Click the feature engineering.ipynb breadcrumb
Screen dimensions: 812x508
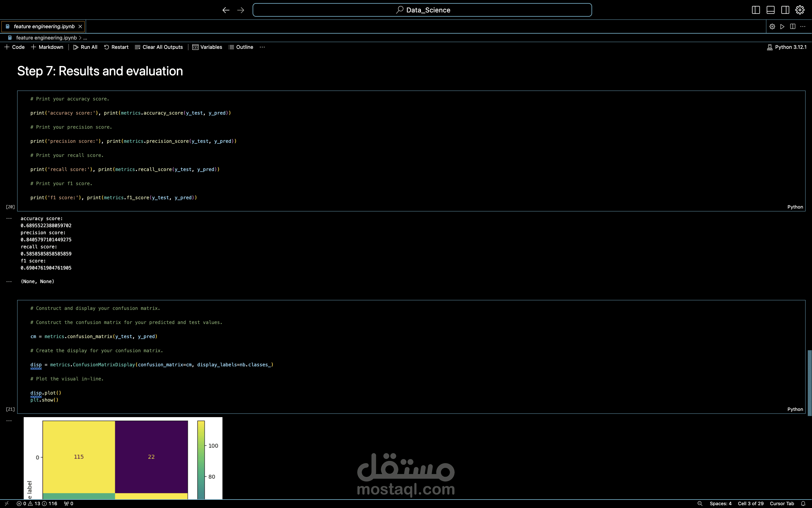(46, 38)
